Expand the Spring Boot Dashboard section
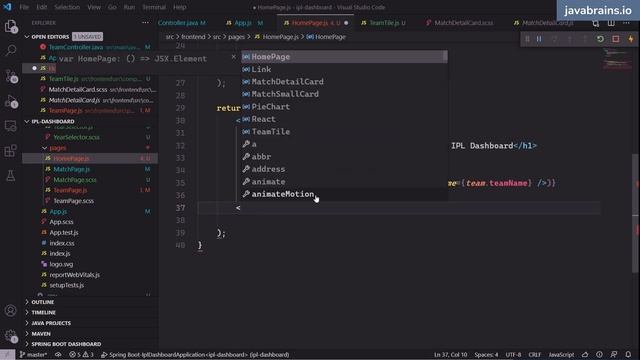640x360 pixels. click(x=90, y=344)
